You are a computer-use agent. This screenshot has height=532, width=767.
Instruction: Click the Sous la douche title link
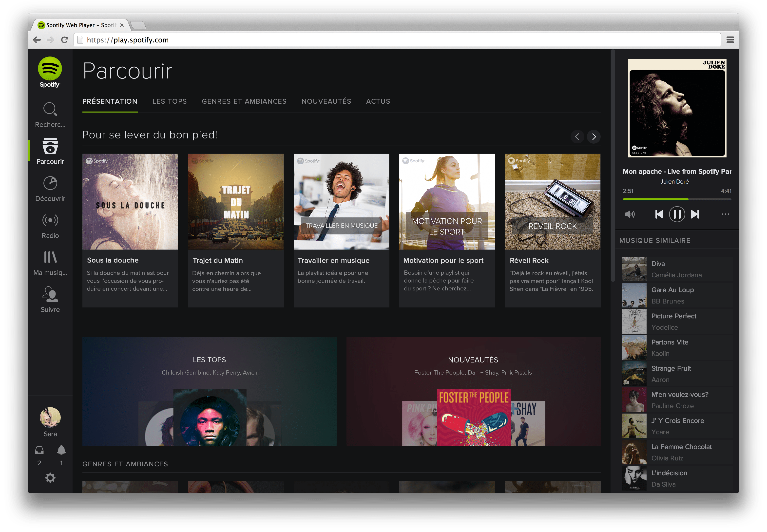point(113,260)
